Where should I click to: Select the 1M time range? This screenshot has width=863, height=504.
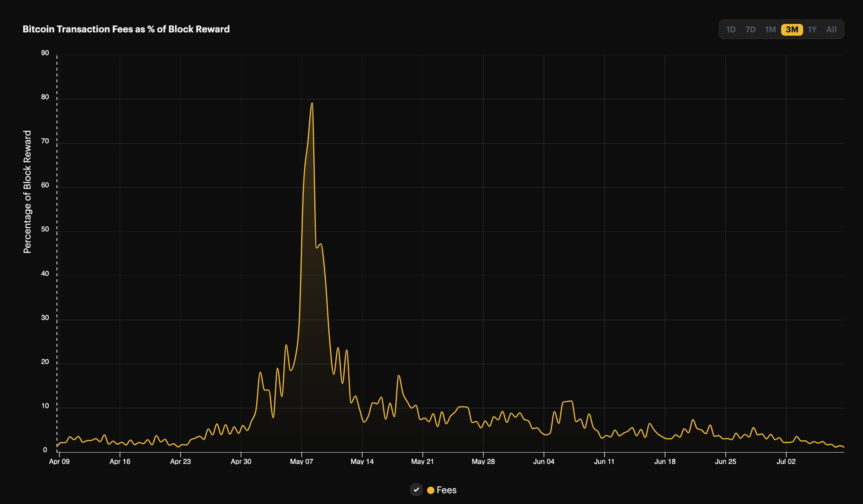pyautogui.click(x=770, y=30)
